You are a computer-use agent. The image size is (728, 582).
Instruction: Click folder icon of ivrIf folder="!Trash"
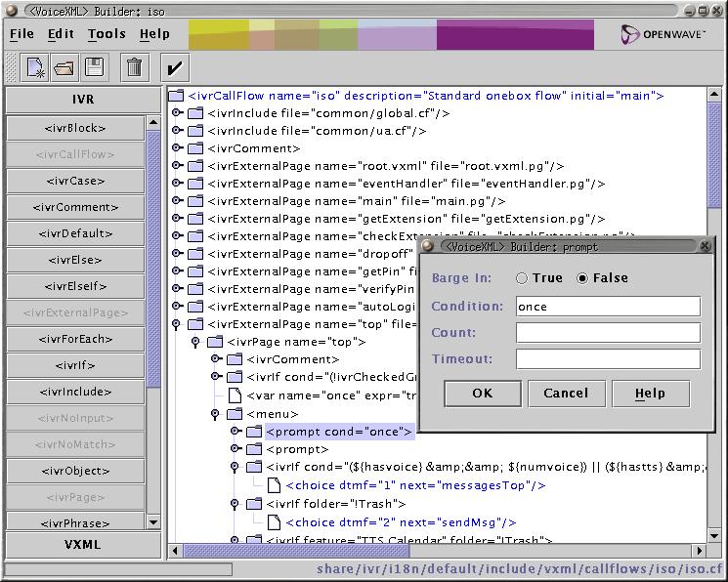click(x=254, y=504)
